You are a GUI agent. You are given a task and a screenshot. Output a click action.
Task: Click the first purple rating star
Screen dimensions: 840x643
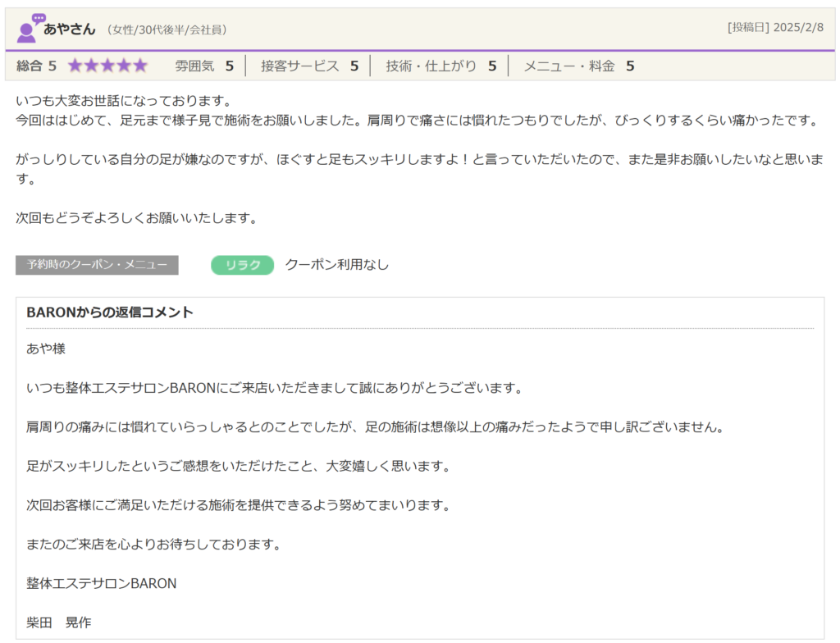click(75, 66)
